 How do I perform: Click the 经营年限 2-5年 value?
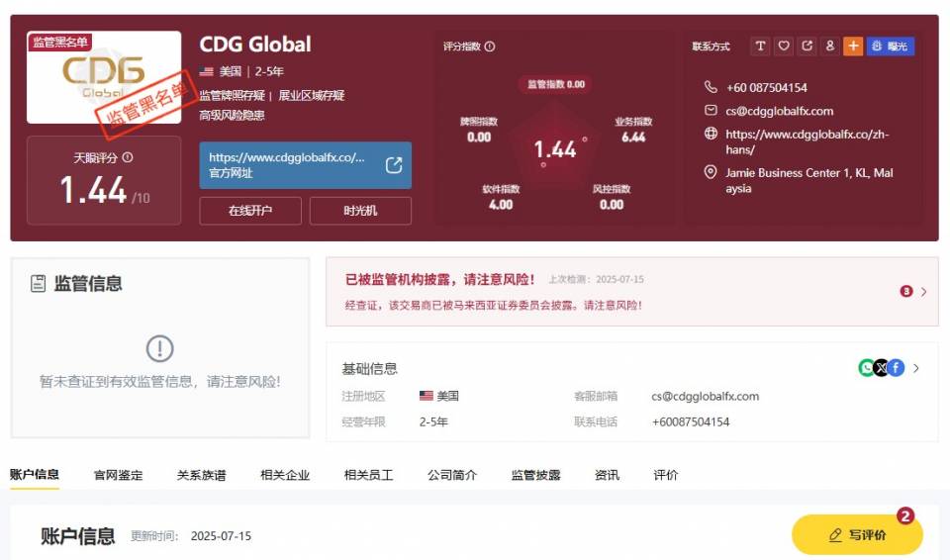coord(433,421)
